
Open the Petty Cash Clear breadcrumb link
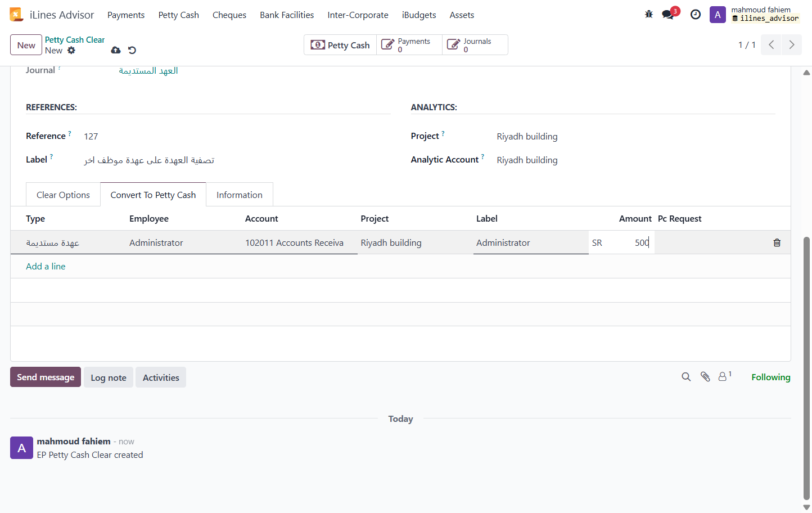75,40
